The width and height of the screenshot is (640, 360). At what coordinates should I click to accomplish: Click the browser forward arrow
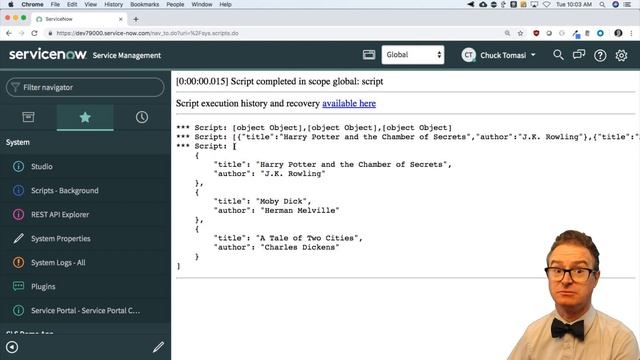tap(22, 33)
